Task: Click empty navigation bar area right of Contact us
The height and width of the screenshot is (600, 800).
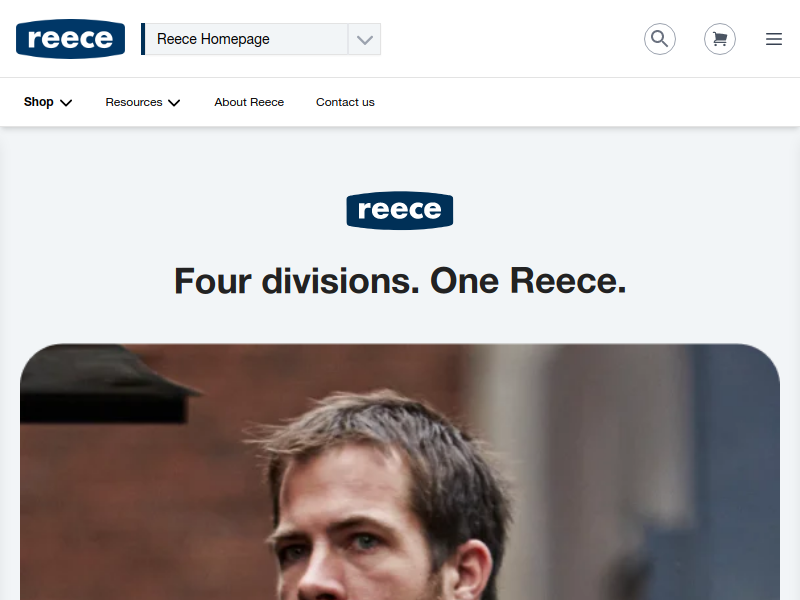Action: tap(587, 102)
